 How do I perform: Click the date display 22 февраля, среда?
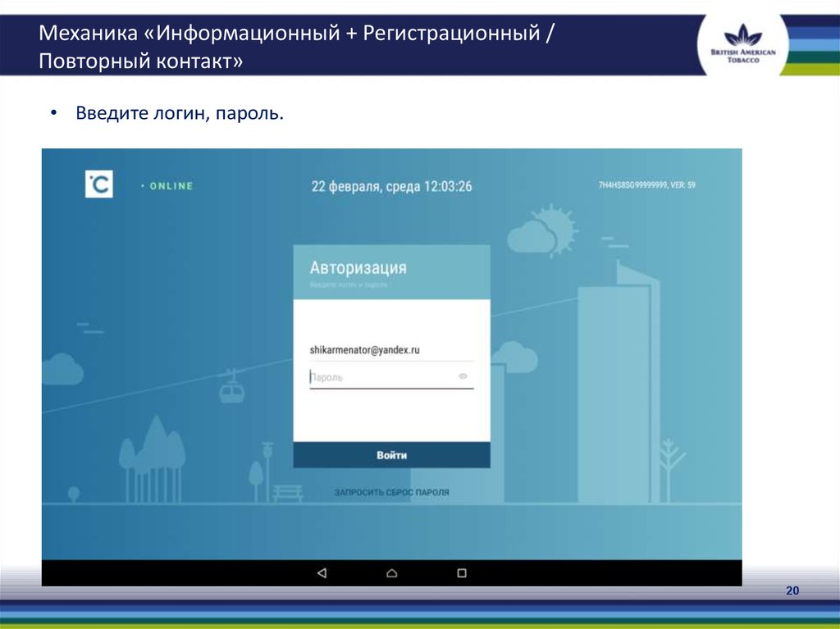(402, 185)
